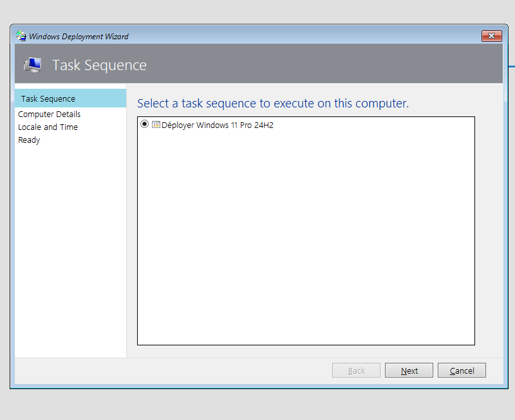The width and height of the screenshot is (515, 420).
Task: Click the task sequence icon beside Déployer Windows 11
Action: [156, 125]
